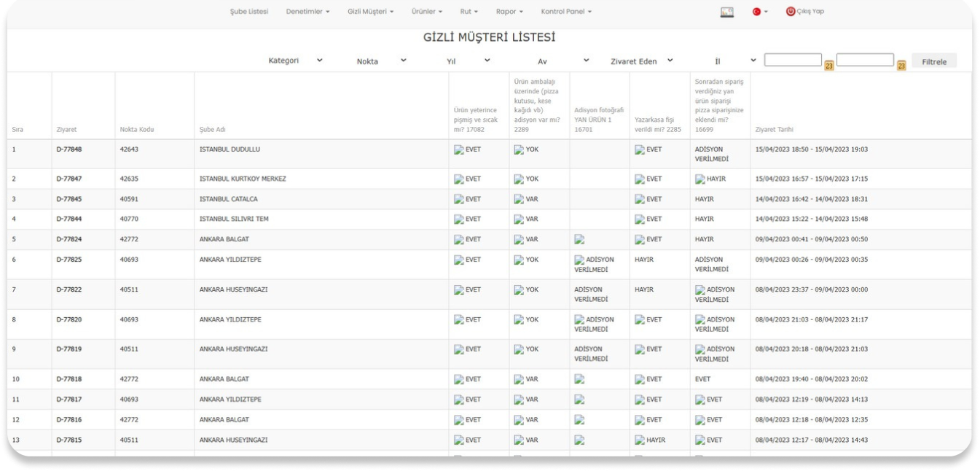Expand the Nokta filter dropdown
The image size is (980, 471).
[x=380, y=61]
